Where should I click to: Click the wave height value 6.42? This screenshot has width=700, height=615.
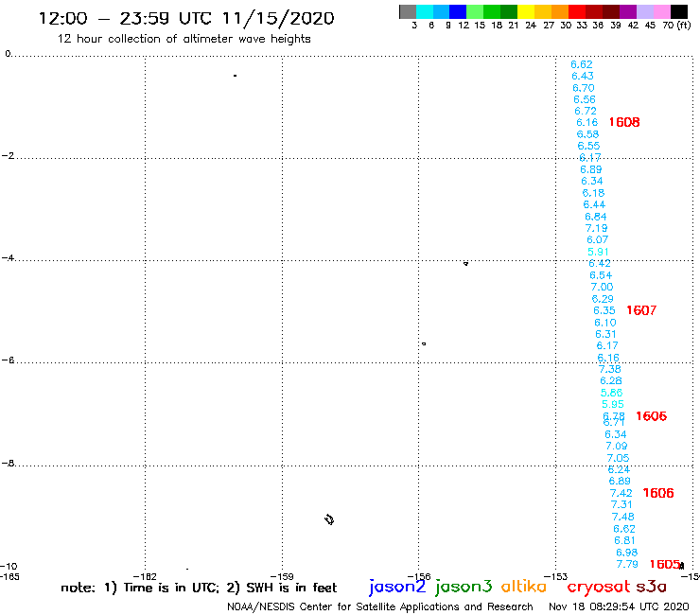(600, 264)
